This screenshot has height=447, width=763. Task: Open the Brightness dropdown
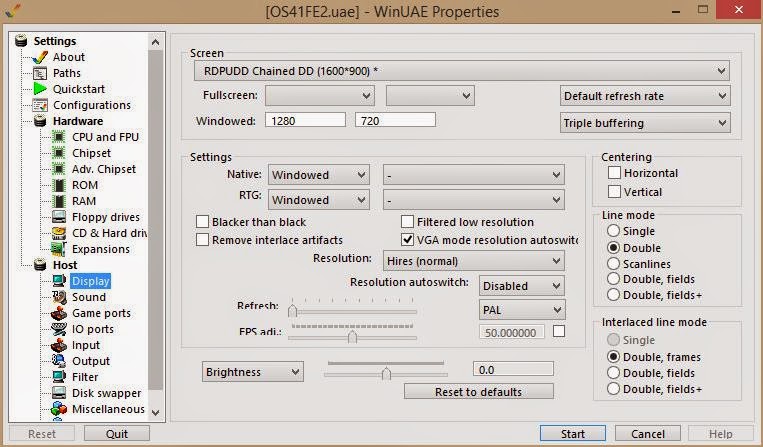tap(253, 372)
